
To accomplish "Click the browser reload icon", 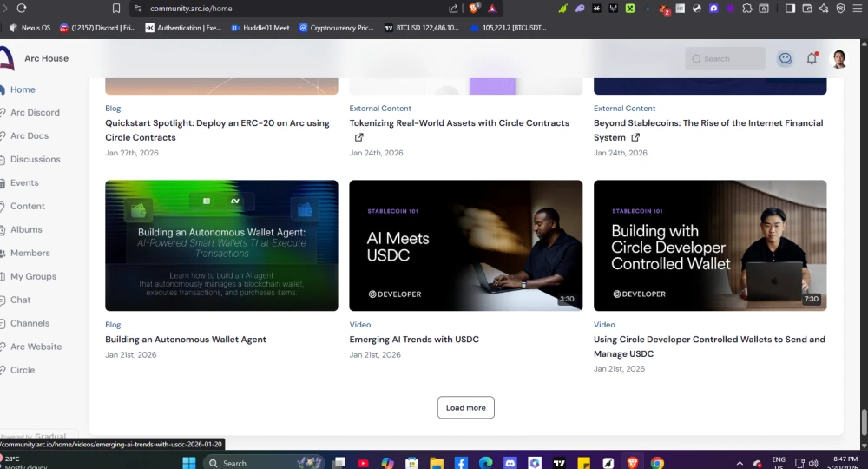I will point(22,9).
